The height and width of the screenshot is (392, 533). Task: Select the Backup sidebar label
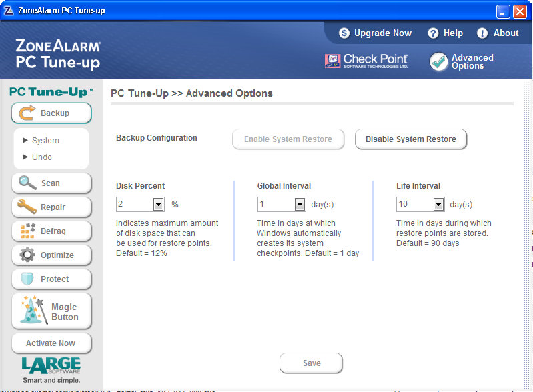[55, 113]
